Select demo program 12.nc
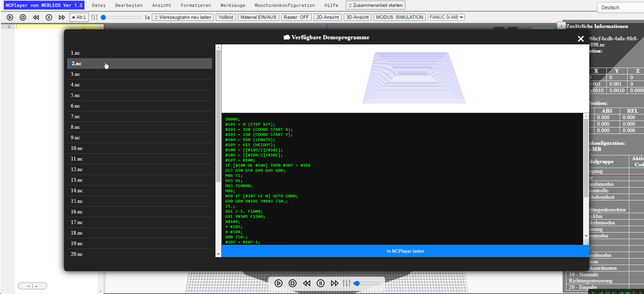This screenshot has width=644, height=294. 140,169
